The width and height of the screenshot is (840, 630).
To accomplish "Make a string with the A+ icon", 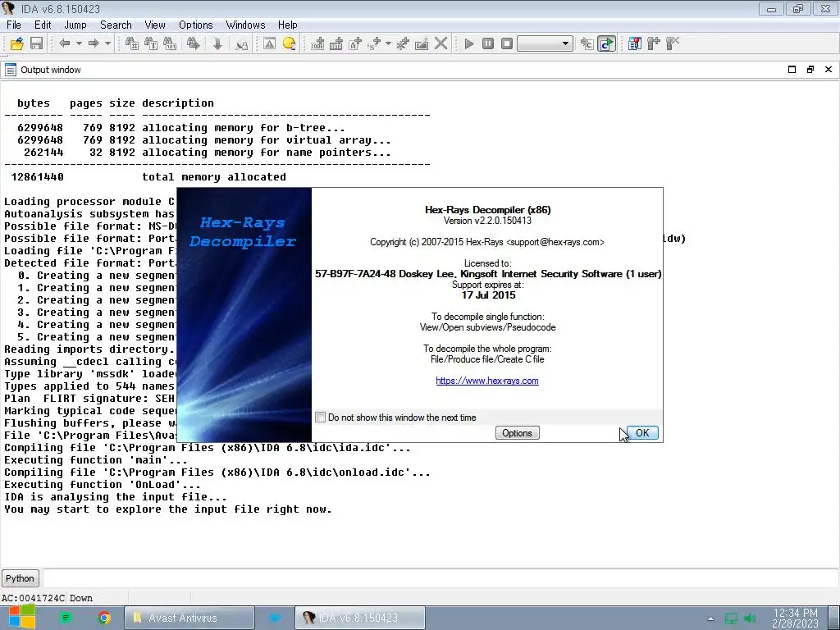I will coord(355,44).
